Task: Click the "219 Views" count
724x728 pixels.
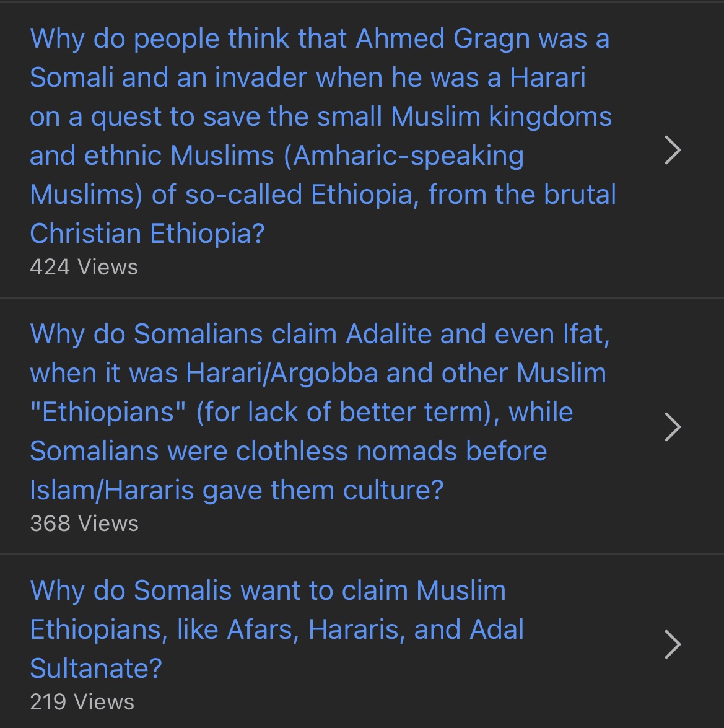Action: pyautogui.click(x=82, y=702)
